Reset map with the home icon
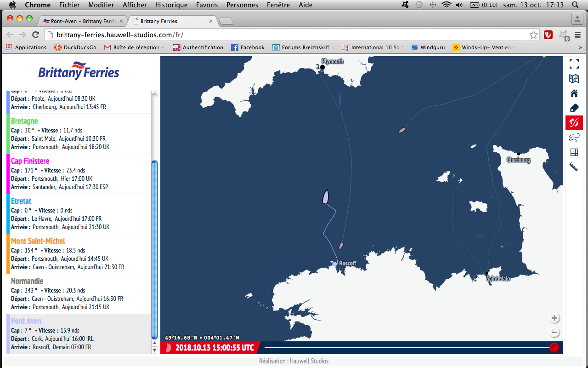This screenshot has height=368, width=588. [x=574, y=93]
